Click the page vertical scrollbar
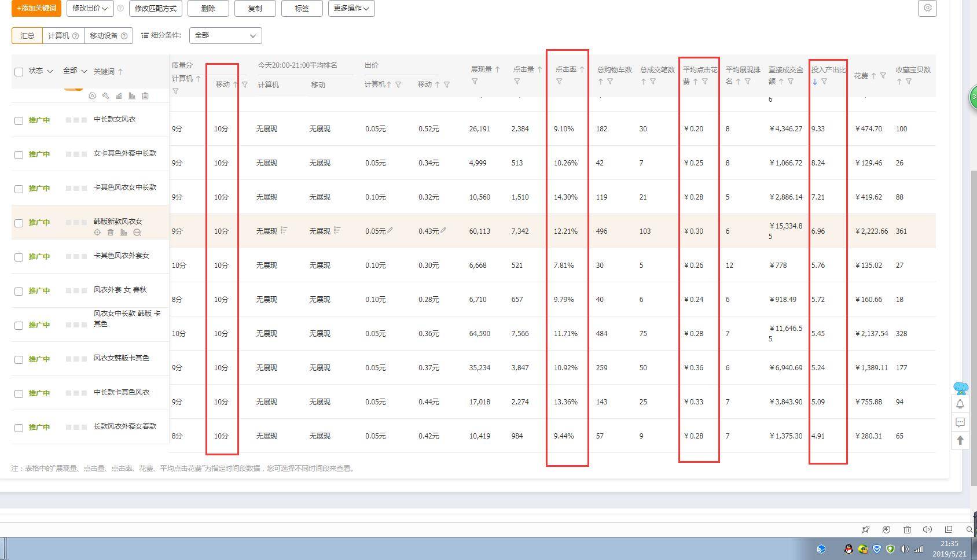This screenshot has height=560, width=977. (x=974, y=327)
